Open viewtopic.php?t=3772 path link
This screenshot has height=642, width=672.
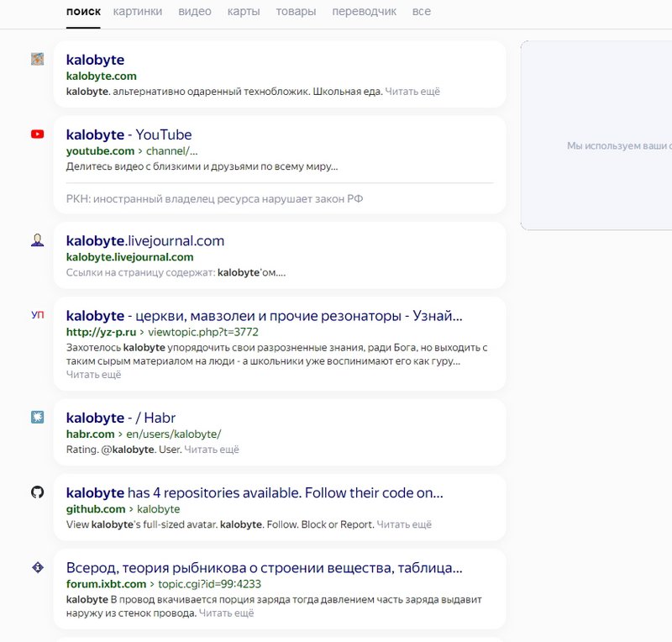click(203, 332)
